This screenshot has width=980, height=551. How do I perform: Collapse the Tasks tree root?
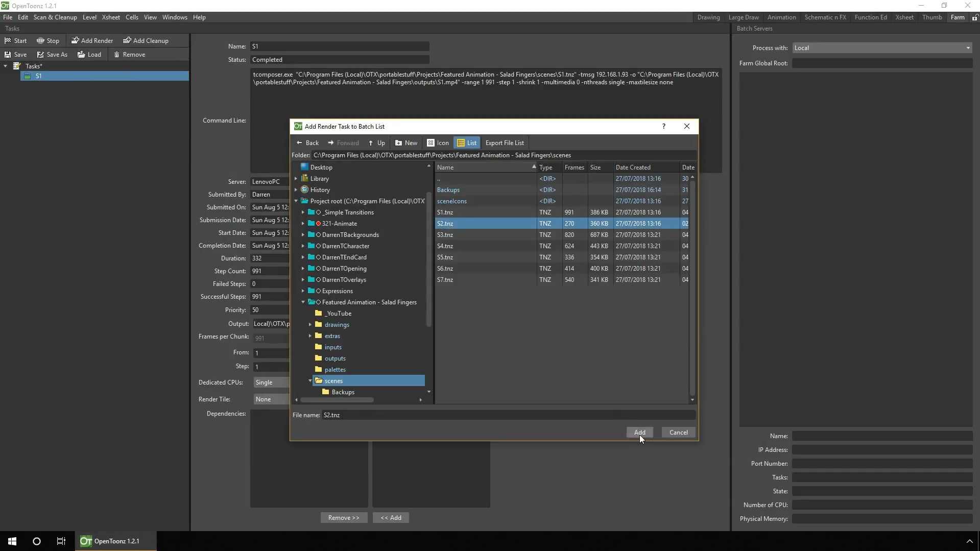click(x=6, y=66)
